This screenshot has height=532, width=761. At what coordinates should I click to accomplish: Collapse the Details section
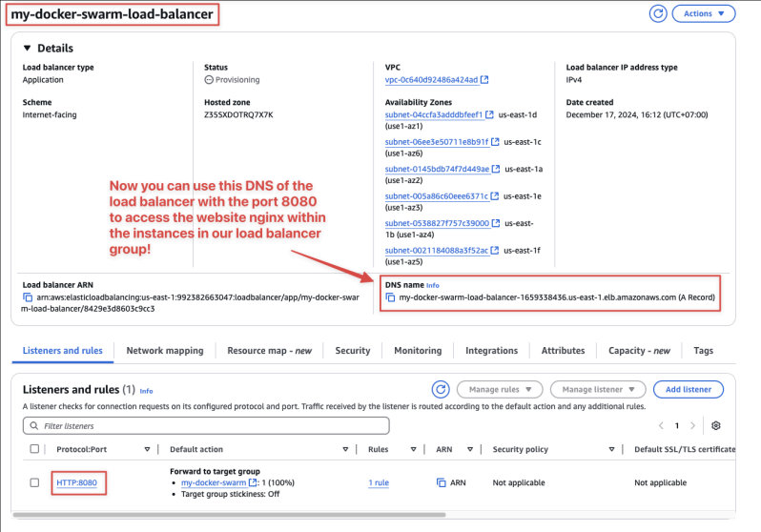coord(27,48)
